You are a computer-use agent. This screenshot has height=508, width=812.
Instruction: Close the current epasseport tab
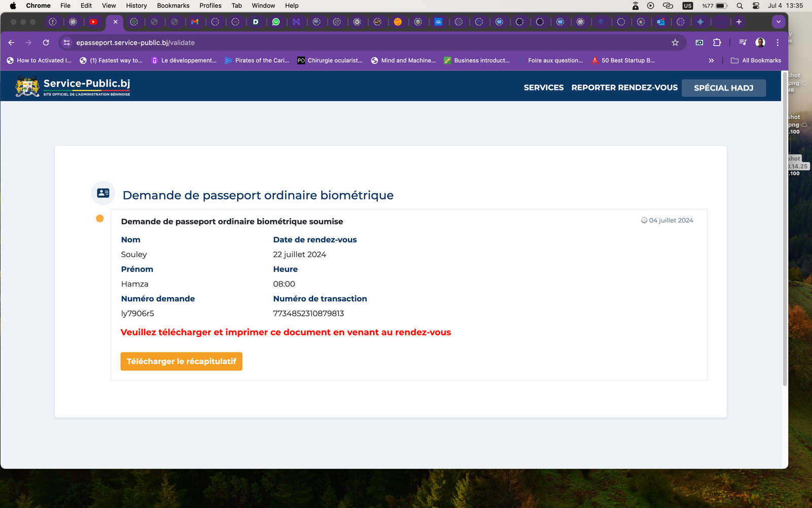point(115,22)
